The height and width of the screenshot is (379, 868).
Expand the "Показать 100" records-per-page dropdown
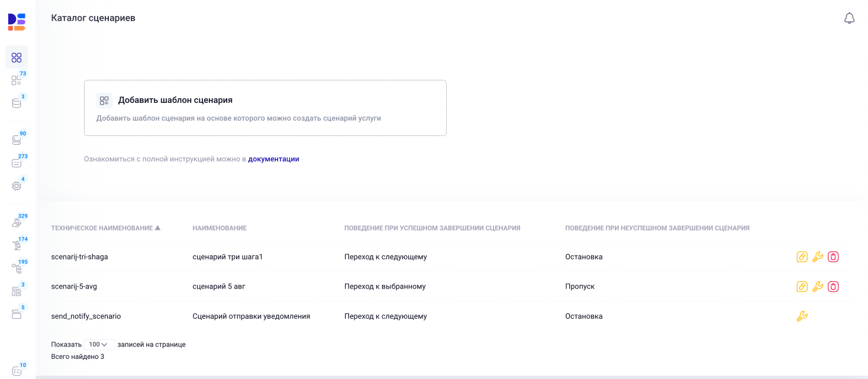click(x=98, y=344)
